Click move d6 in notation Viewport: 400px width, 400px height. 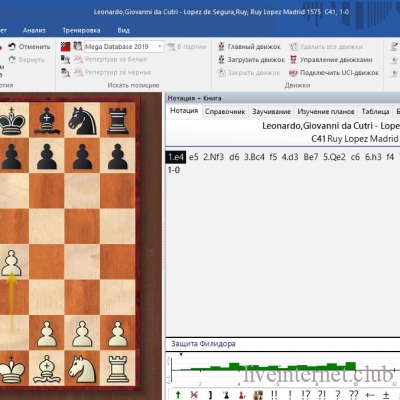click(234, 157)
